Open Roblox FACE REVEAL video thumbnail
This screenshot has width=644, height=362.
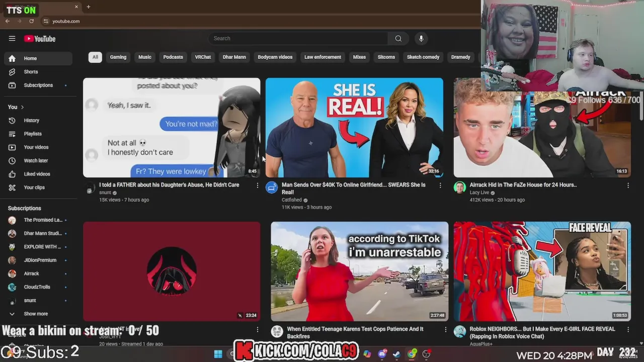pyautogui.click(x=542, y=271)
